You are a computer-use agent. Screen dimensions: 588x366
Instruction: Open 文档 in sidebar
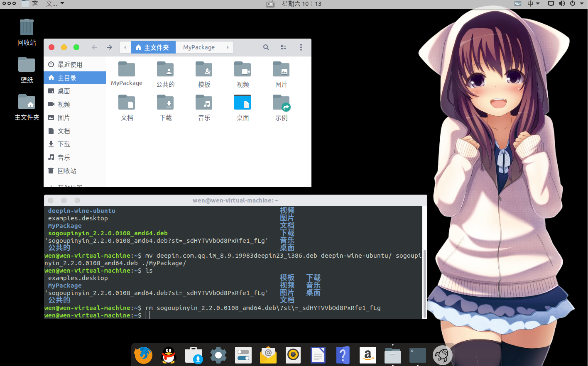point(75,131)
